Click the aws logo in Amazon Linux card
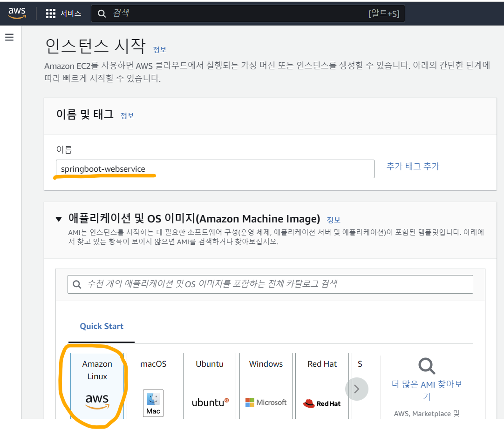This screenshot has width=504, height=430. (x=97, y=401)
